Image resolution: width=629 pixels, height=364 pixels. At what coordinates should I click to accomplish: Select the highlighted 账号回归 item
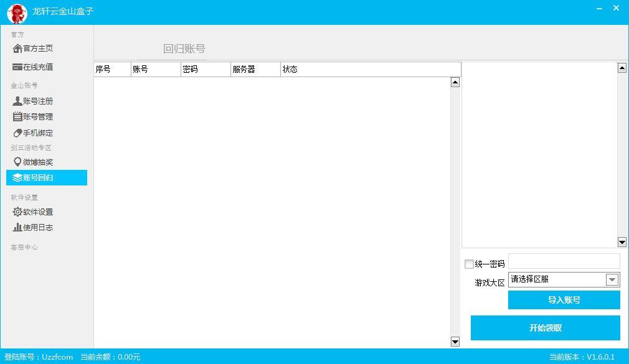(x=47, y=177)
